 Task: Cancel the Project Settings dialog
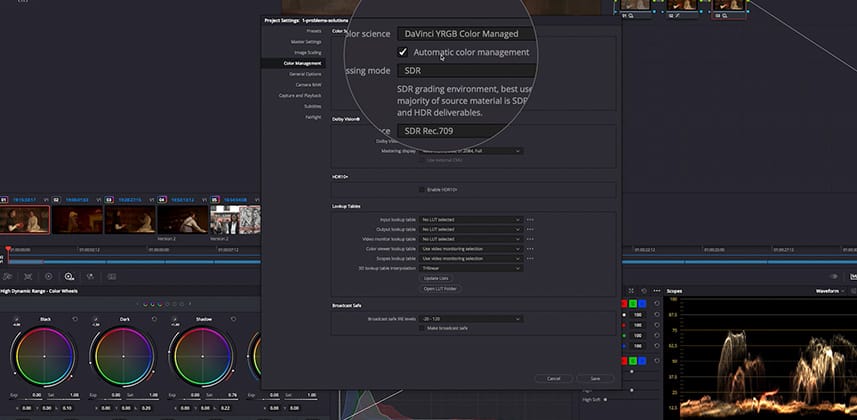click(x=554, y=378)
